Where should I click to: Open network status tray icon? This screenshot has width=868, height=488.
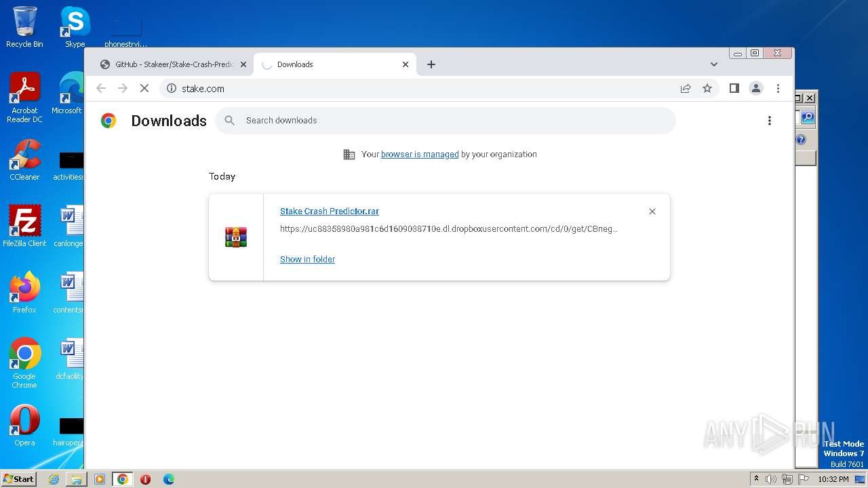pyautogui.click(x=787, y=479)
